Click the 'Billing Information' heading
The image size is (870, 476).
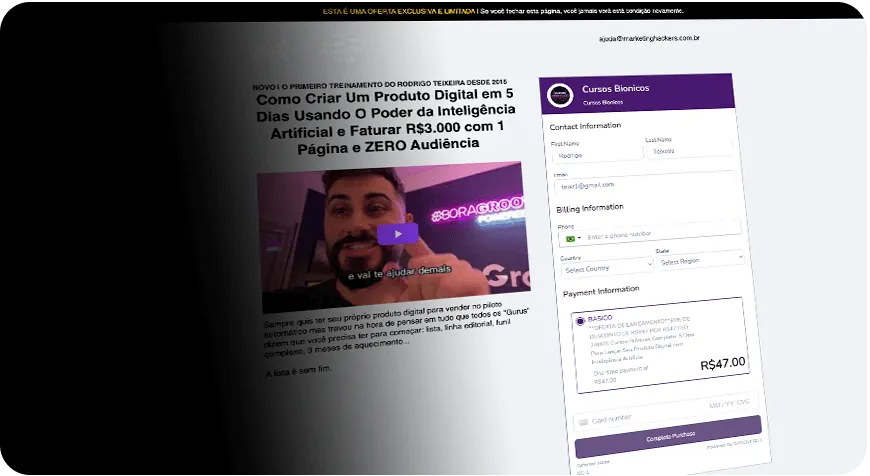tap(590, 208)
